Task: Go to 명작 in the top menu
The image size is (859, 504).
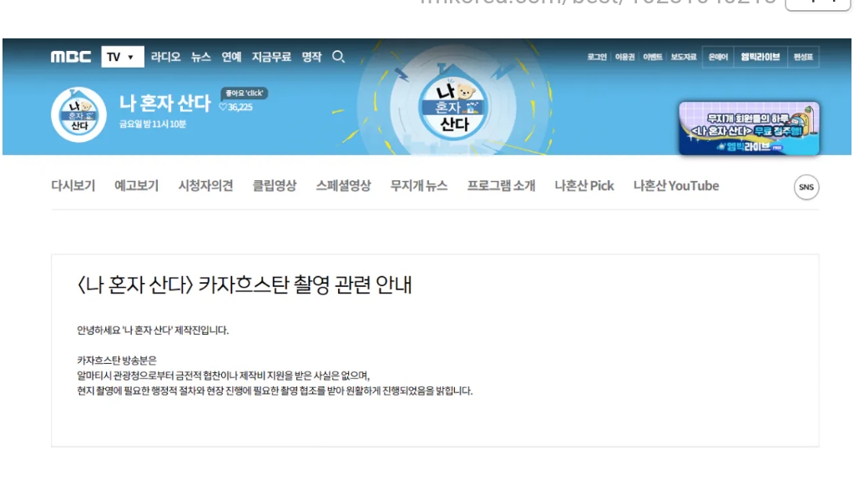Action: [x=311, y=57]
